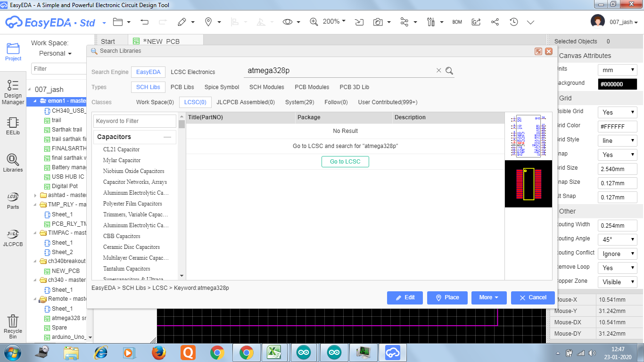Click the eye view toolbar icon
This screenshot has width=644, height=362.
tap(288, 22)
